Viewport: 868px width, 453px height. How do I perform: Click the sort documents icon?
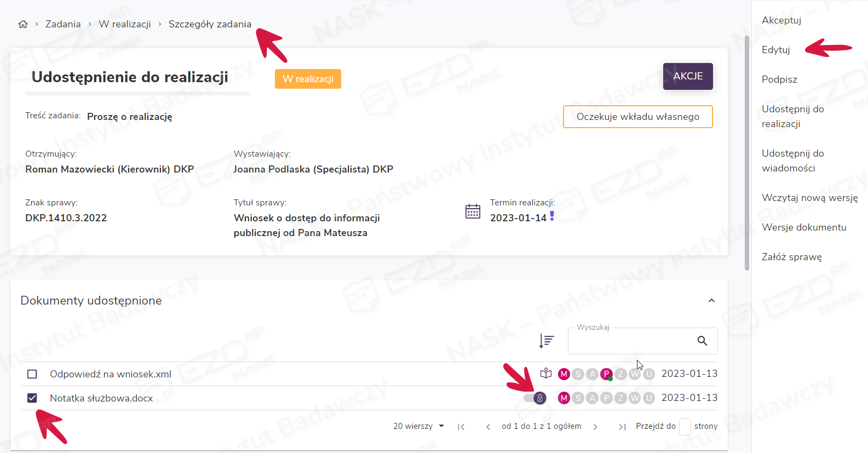pos(546,341)
